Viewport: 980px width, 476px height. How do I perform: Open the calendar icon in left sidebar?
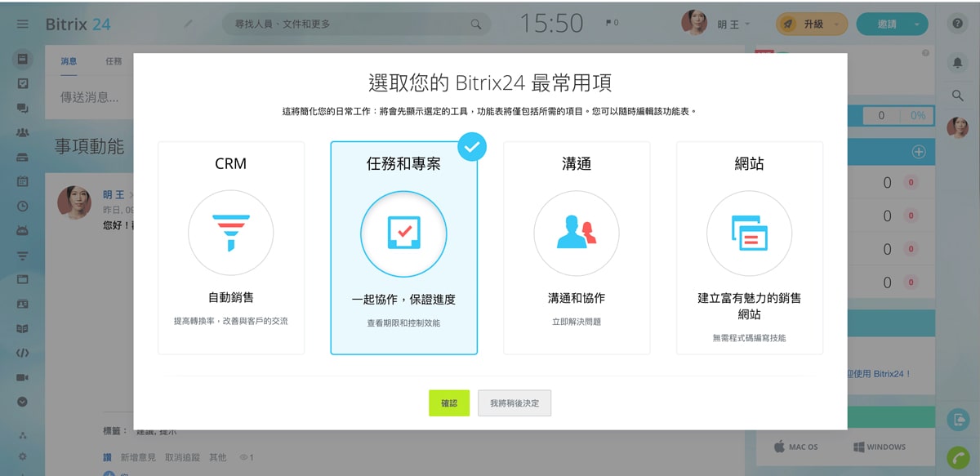coord(23,181)
